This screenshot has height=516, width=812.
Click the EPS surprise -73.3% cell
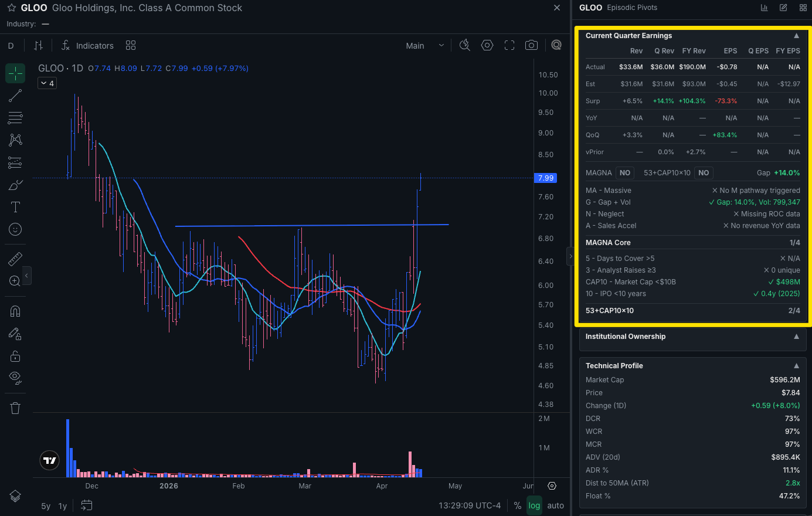point(726,101)
